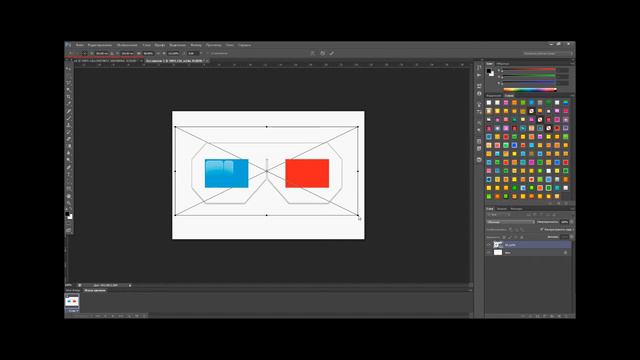The image size is (640, 360).
Task: Open the File (Файл) menu
Action: click(80, 45)
